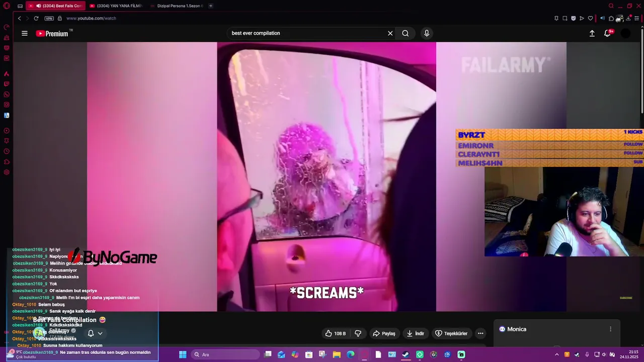
Task: Open the YouTube account avatar menu
Action: [625, 33]
